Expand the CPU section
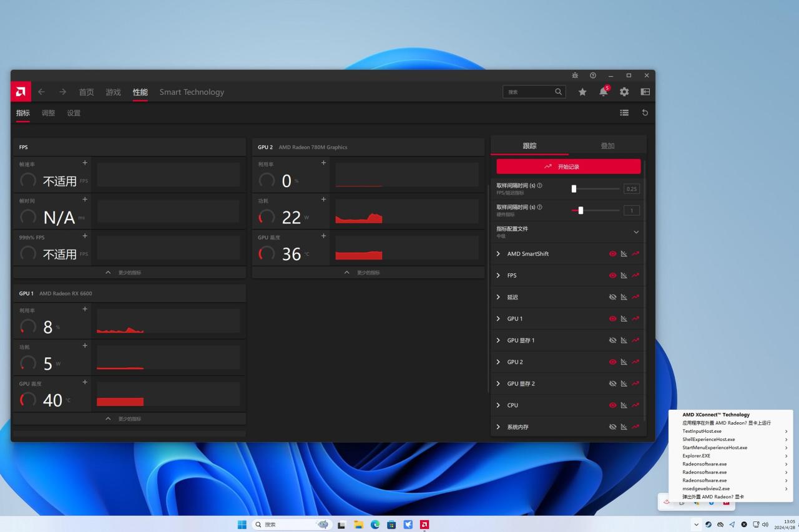This screenshot has width=799, height=532. 498,405
